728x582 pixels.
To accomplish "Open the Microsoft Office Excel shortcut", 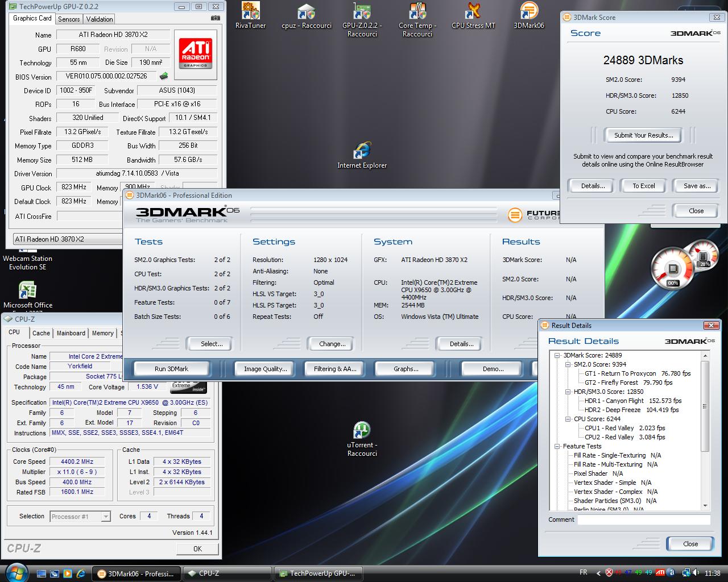I will pos(28,296).
